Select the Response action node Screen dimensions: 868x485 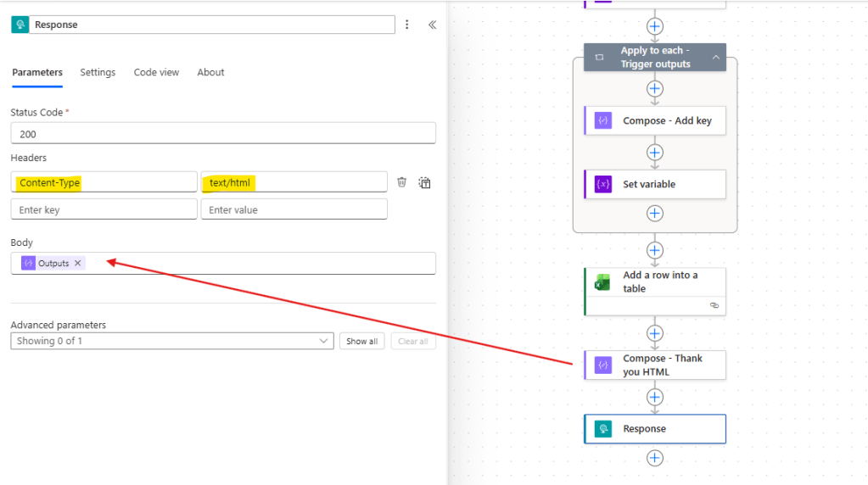(x=655, y=428)
